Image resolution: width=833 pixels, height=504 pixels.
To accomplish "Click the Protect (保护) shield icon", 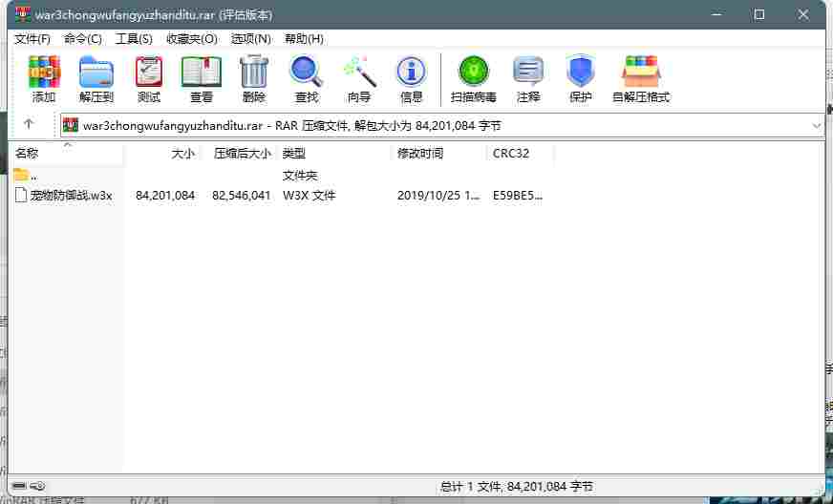I will 580,73.
